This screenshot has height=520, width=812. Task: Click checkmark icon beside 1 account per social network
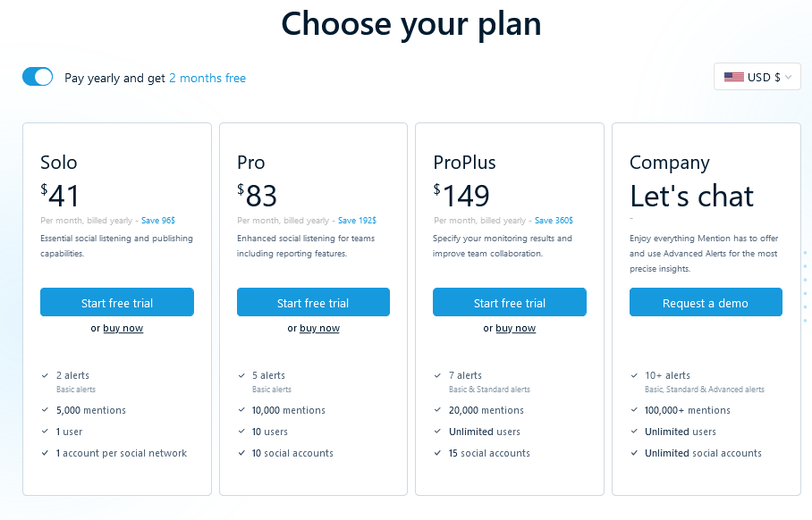click(45, 453)
